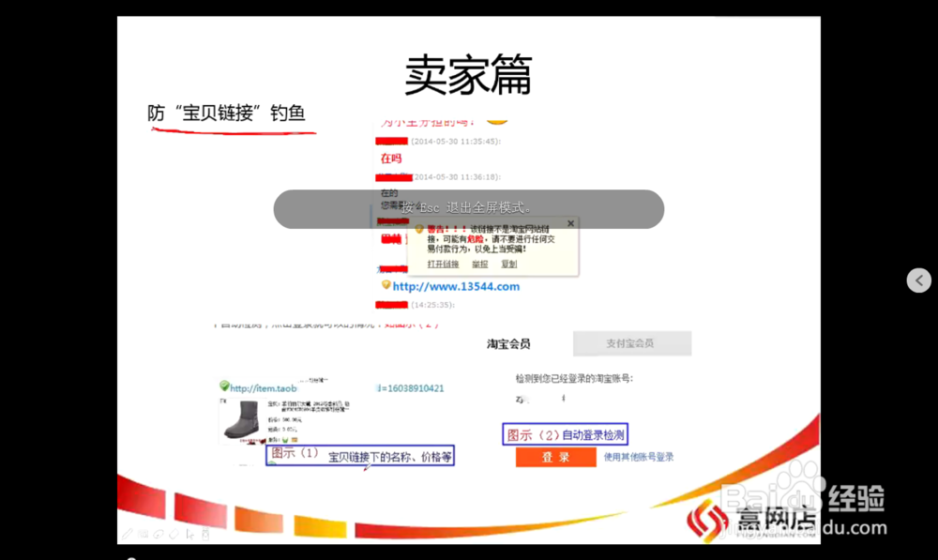Click the screenshot square icon in the toolbar
This screenshot has height=560, width=938.
pos(141,534)
